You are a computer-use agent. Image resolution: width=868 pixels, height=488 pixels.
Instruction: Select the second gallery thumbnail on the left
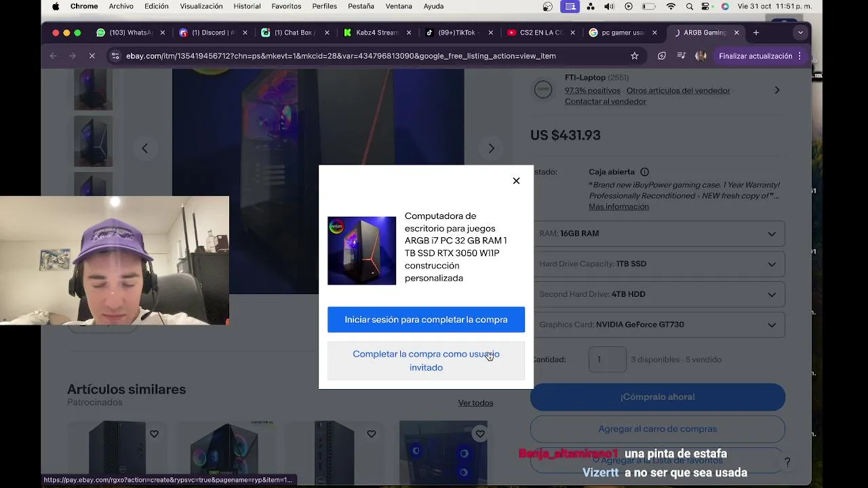[93, 141]
